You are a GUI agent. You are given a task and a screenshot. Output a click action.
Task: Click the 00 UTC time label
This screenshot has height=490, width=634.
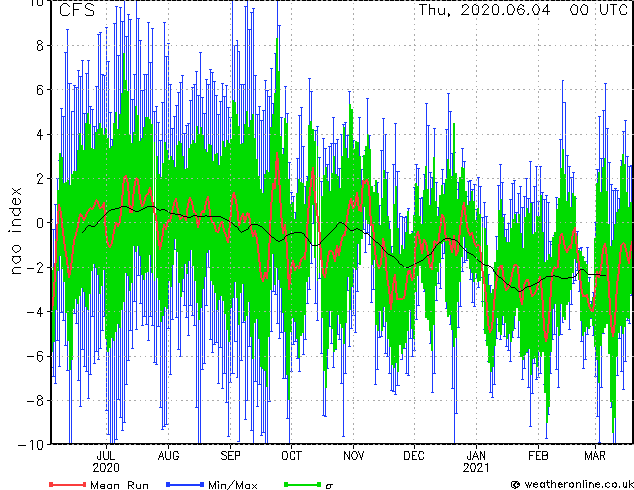[x=598, y=10]
